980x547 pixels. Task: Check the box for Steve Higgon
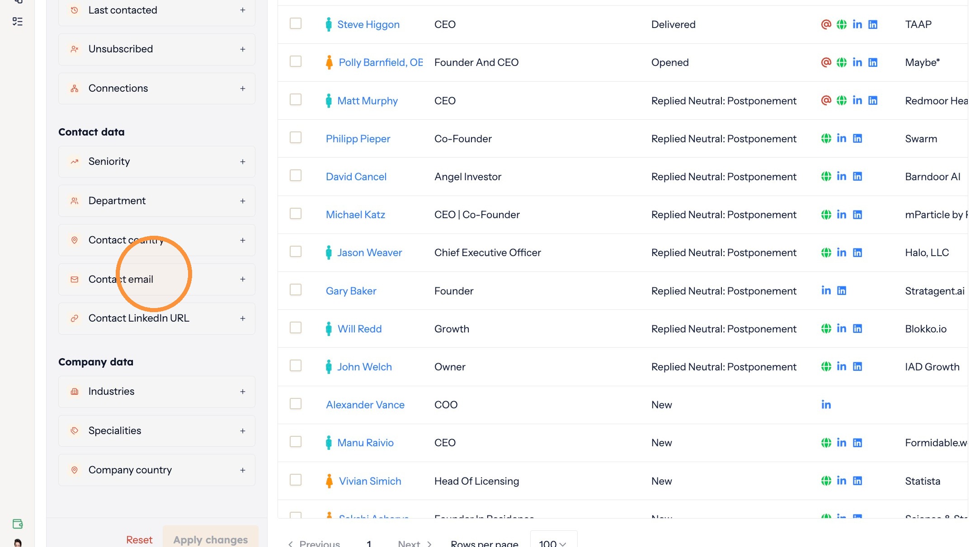tap(296, 23)
